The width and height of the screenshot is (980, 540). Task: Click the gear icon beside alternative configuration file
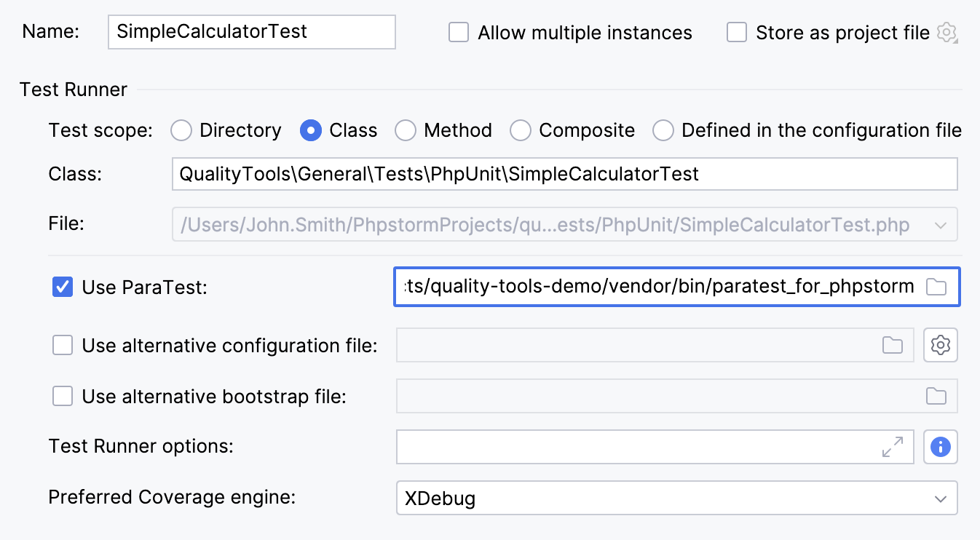click(x=940, y=345)
